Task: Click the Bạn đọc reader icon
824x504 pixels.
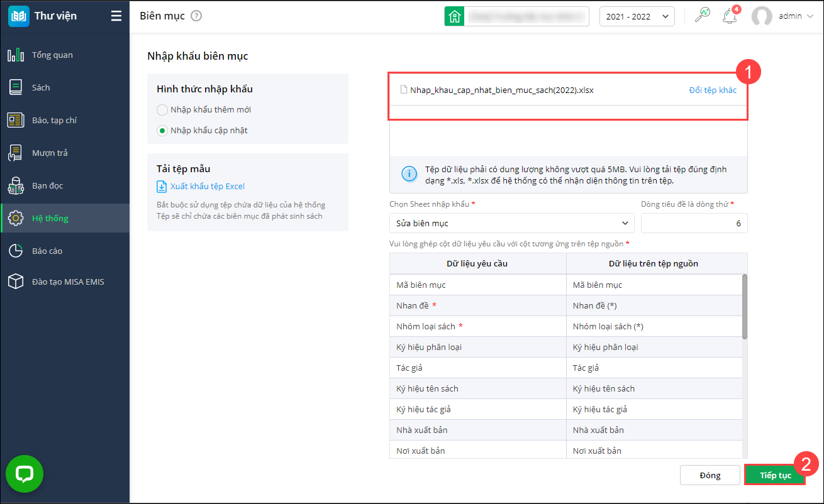Action: coord(16,185)
